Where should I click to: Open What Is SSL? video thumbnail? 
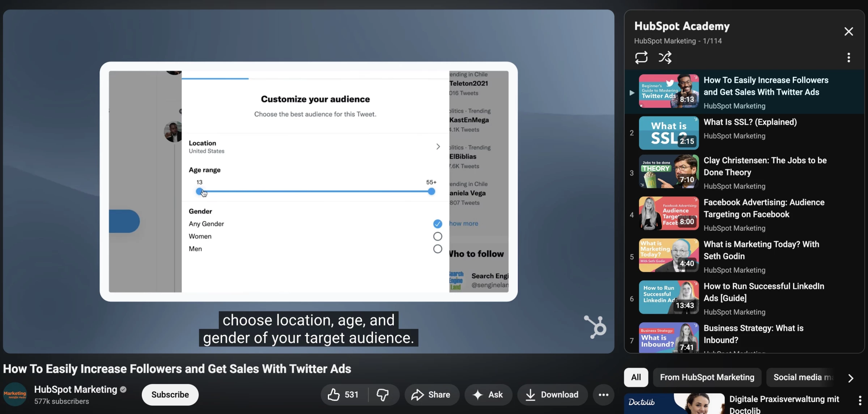click(669, 133)
